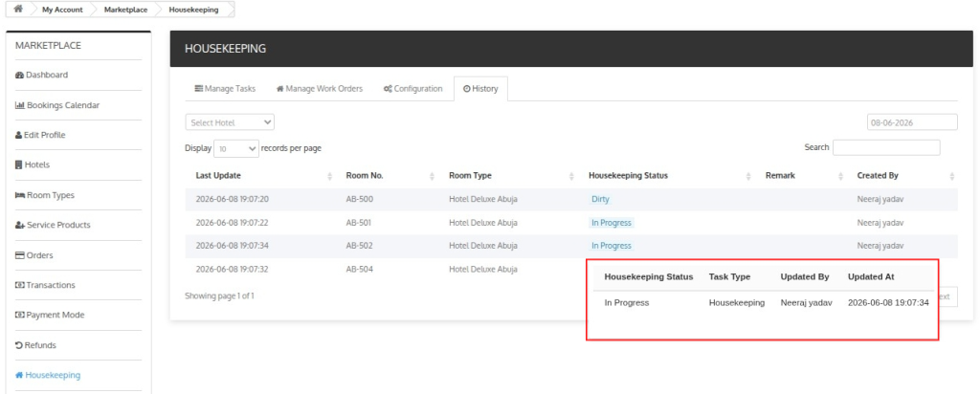Click the Transactions money icon

[x=19, y=285]
